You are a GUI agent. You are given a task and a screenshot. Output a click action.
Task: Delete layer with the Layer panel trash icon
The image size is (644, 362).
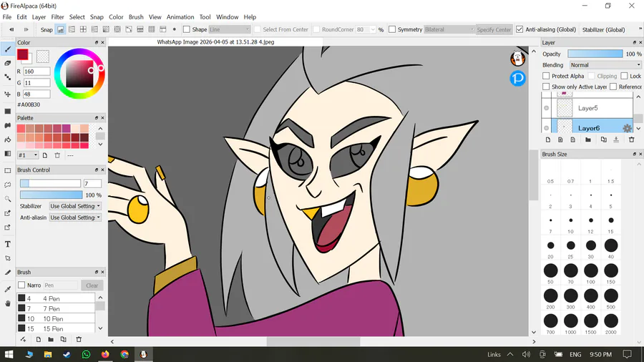[632, 140]
